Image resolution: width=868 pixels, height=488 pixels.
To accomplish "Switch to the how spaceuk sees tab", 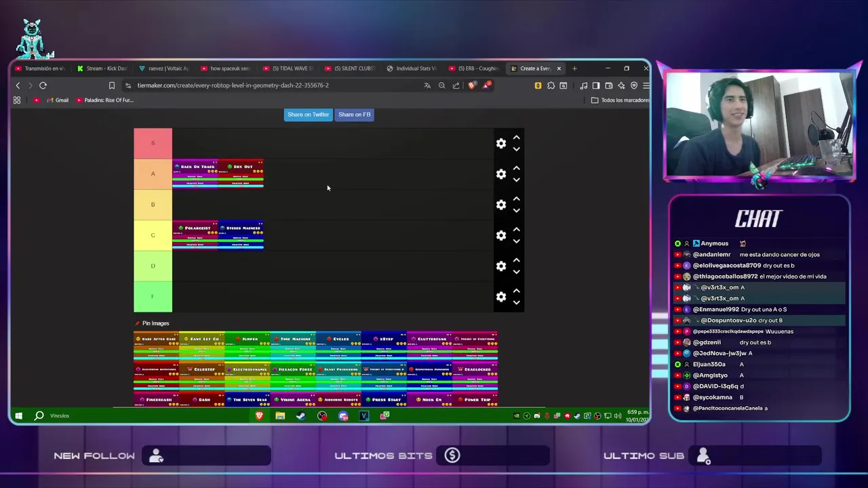I will [x=226, y=68].
